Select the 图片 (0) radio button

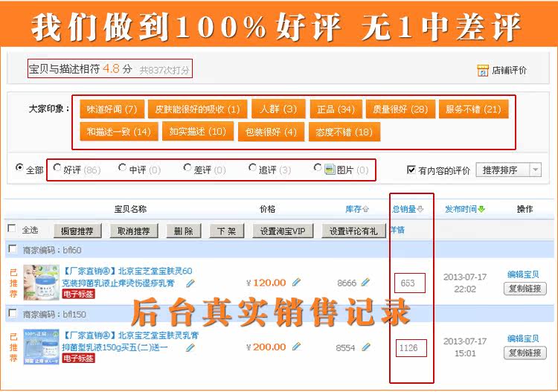318,167
